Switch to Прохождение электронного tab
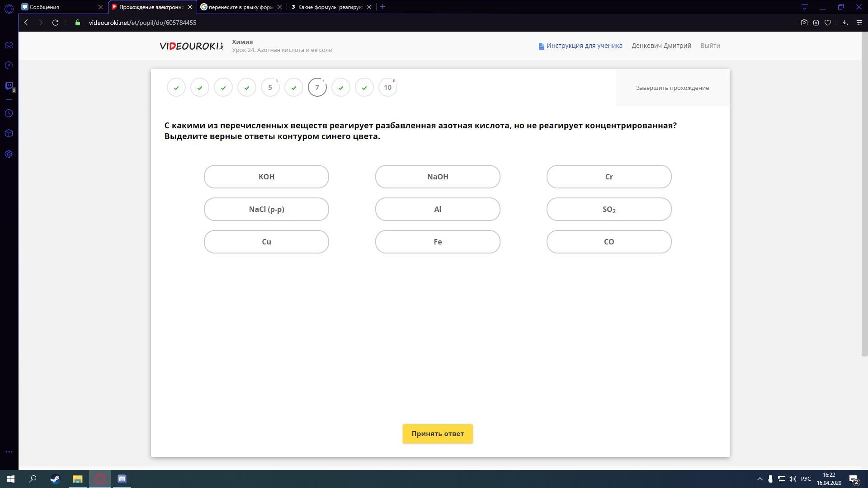 152,7
